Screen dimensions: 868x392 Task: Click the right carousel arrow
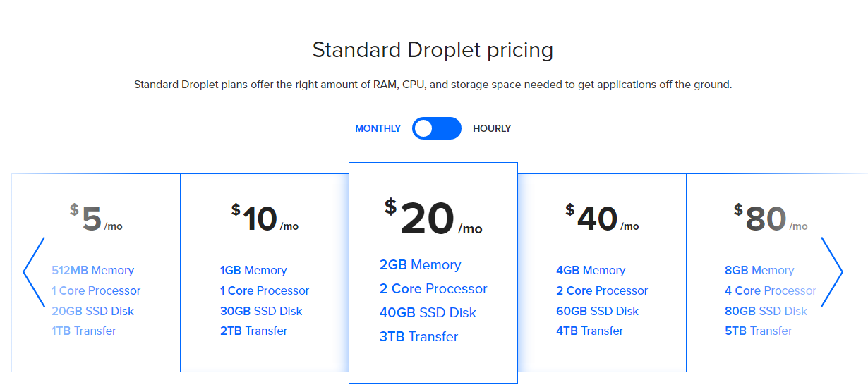(x=831, y=271)
